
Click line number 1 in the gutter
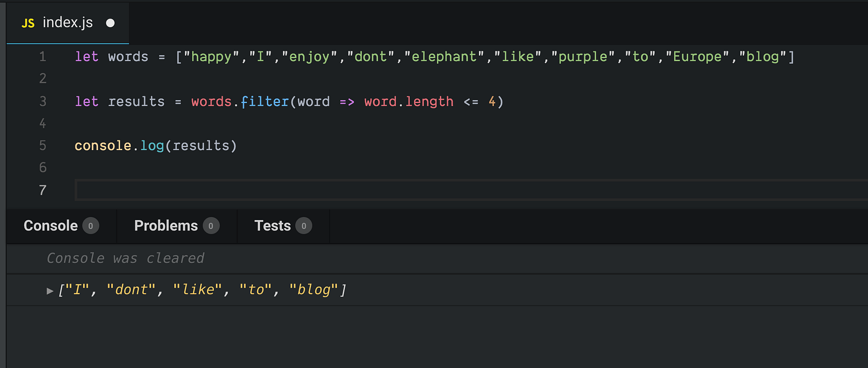pos(42,57)
